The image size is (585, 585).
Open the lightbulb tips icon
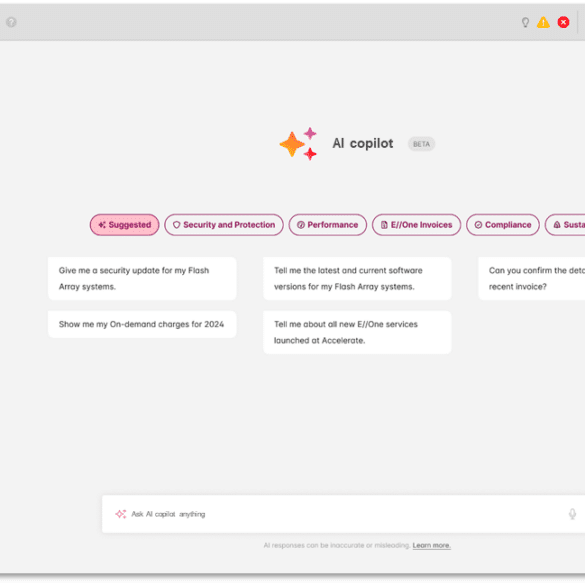point(525,22)
